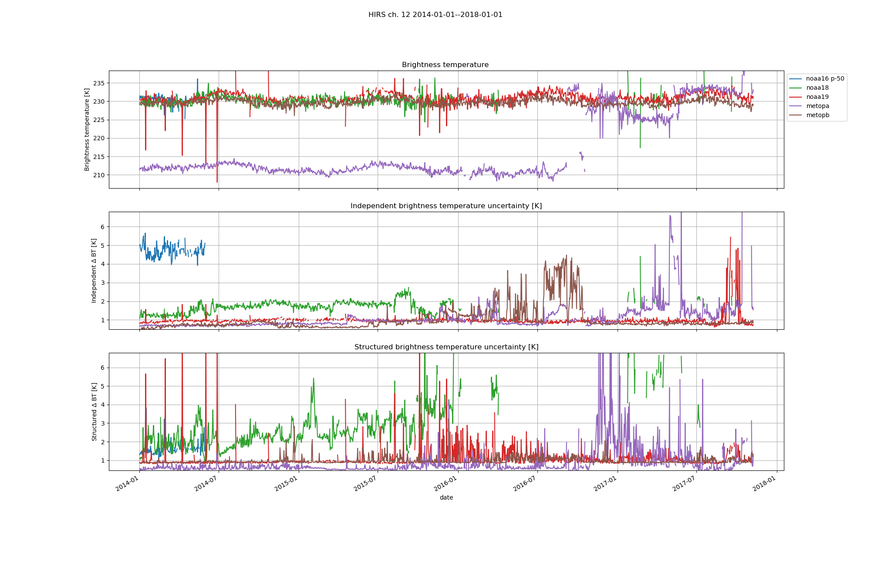Click the Structured Δ BT [K] y-axis label

(95, 412)
